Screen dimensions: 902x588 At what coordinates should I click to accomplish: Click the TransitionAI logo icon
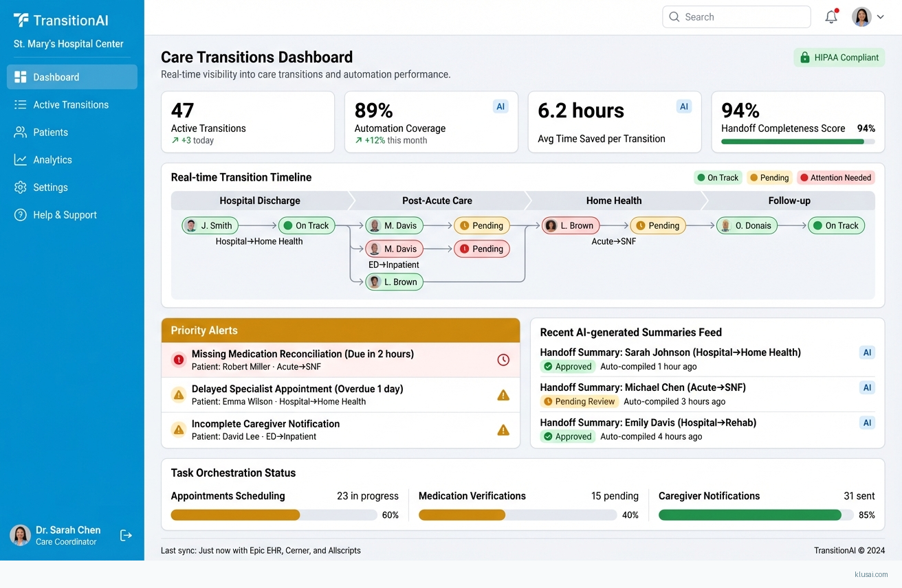pos(21,21)
